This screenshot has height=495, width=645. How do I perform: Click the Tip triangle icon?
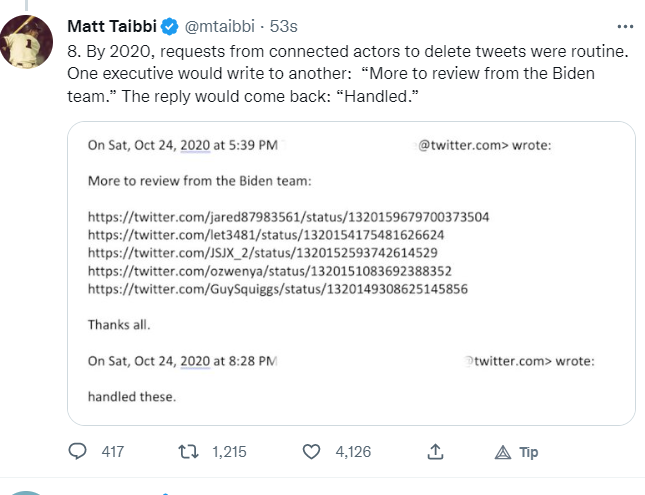point(503,452)
